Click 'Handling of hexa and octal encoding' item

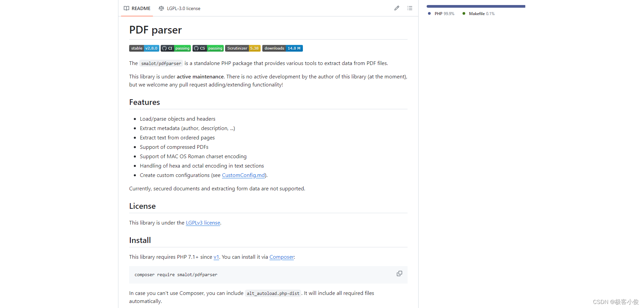(202, 166)
